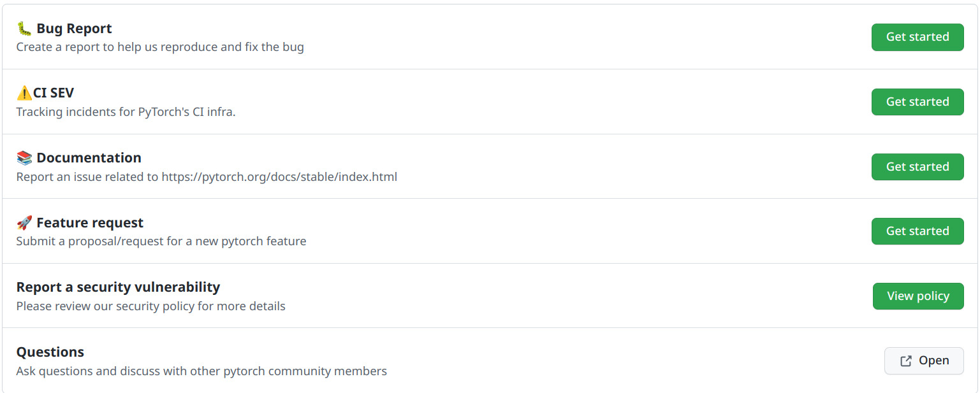Click the pytorch community members description text

tap(201, 371)
